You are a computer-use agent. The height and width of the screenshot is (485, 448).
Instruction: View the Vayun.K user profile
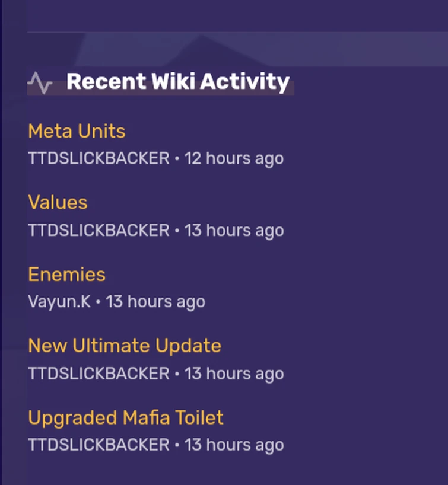[59, 302]
